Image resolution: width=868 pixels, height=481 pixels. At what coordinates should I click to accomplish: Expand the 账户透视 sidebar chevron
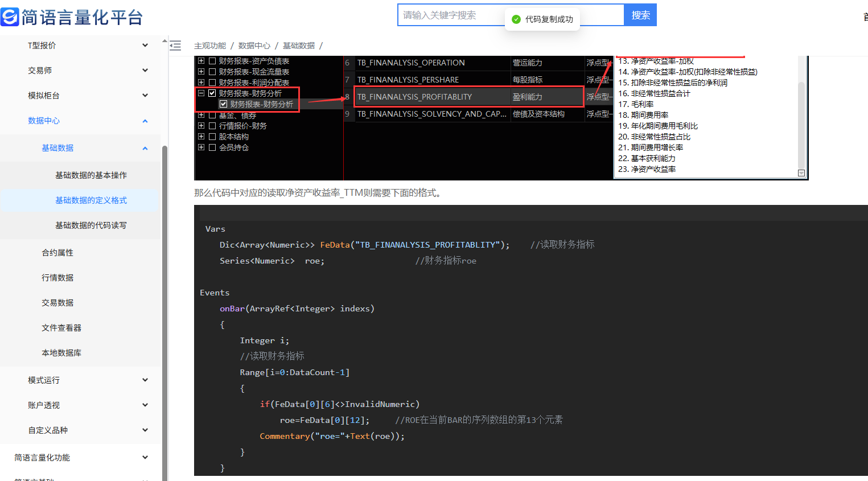tap(145, 405)
